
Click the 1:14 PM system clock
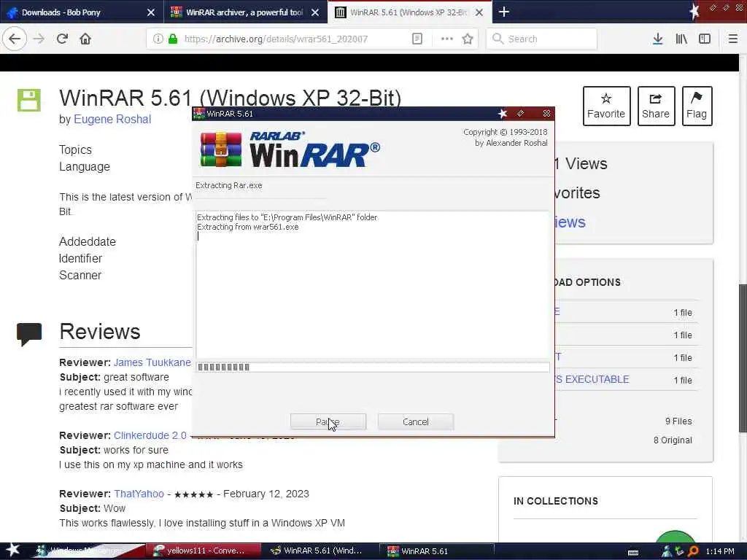point(720,551)
